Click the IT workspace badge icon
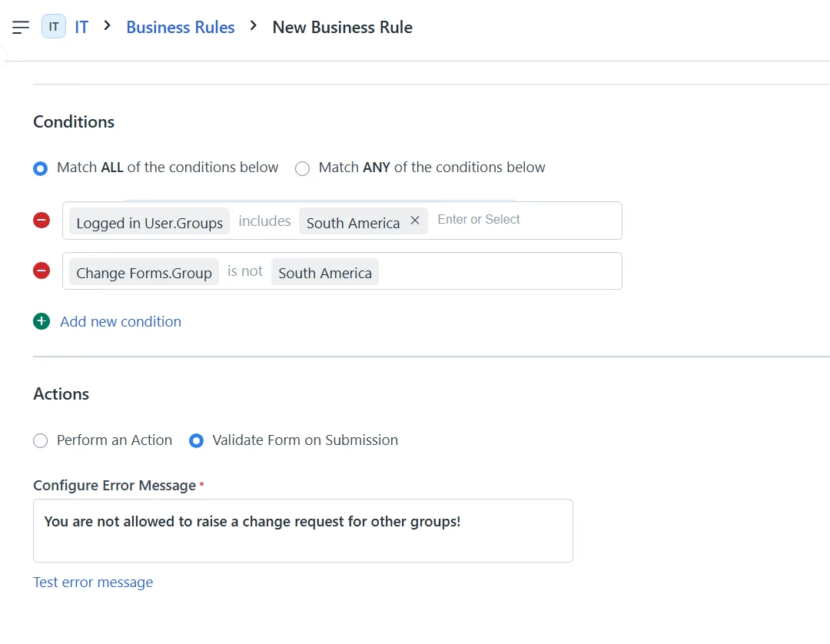The image size is (830, 644). (54, 27)
